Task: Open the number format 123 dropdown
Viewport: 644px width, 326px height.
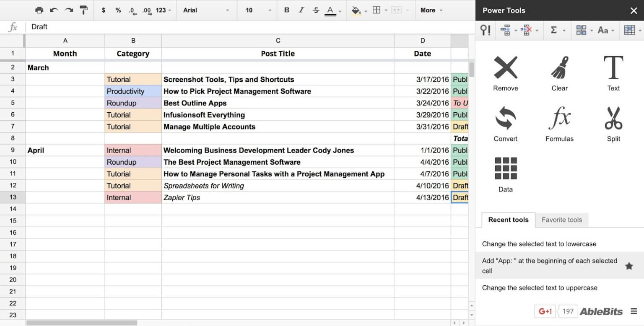Action: tap(163, 10)
